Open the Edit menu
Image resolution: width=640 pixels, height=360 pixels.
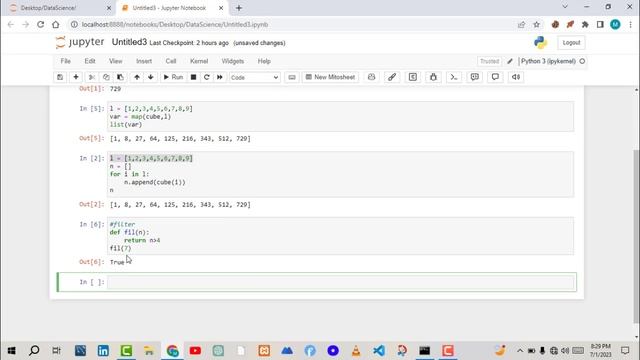[90, 61]
